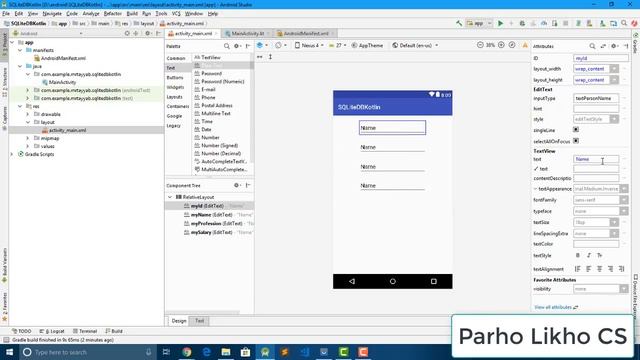Open File Explorer from the taskbar
This screenshot has width=640, height=360.
[226, 352]
